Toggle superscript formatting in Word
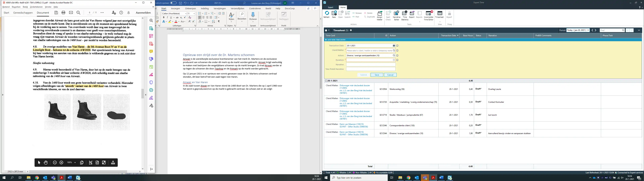The height and width of the screenshot is (181, 644). 185,17
